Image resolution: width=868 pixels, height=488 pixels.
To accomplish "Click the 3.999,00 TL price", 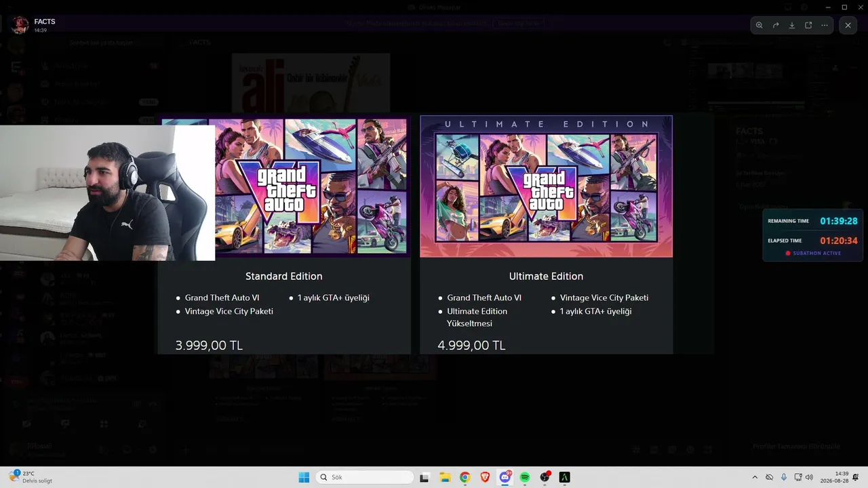I will pyautogui.click(x=209, y=346).
